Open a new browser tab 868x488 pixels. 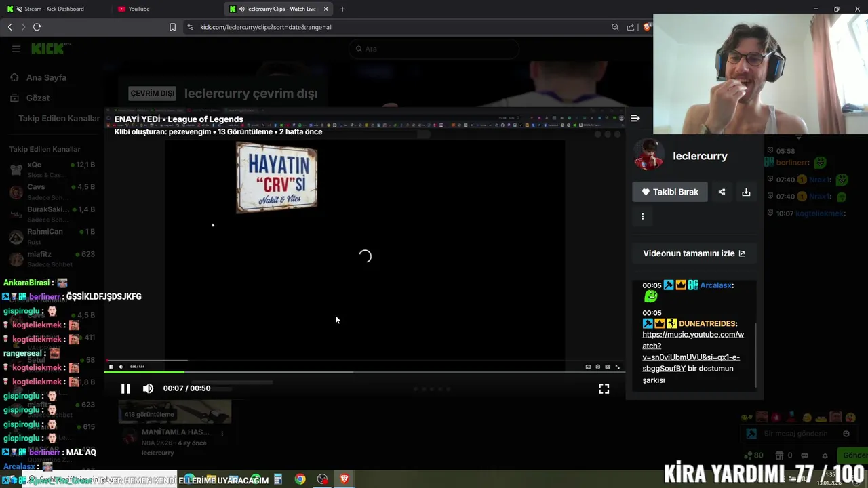342,9
